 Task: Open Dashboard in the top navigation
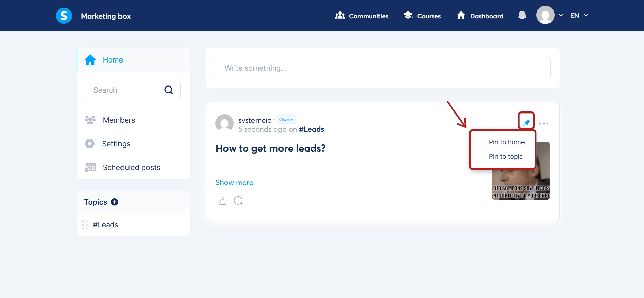point(480,16)
